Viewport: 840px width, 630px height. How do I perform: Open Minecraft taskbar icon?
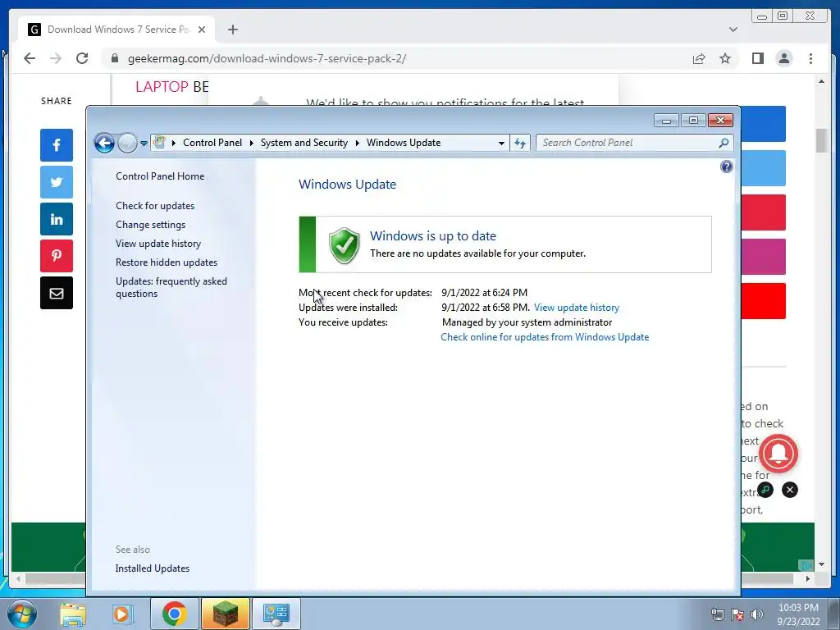(225, 614)
